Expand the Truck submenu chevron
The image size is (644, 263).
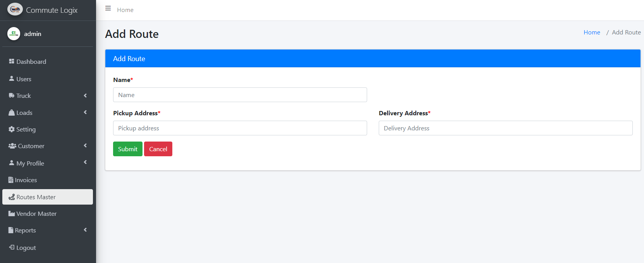point(85,96)
